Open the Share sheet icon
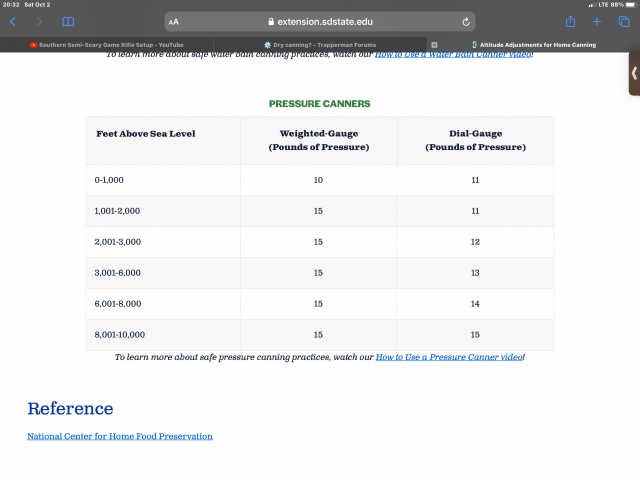 click(x=570, y=21)
